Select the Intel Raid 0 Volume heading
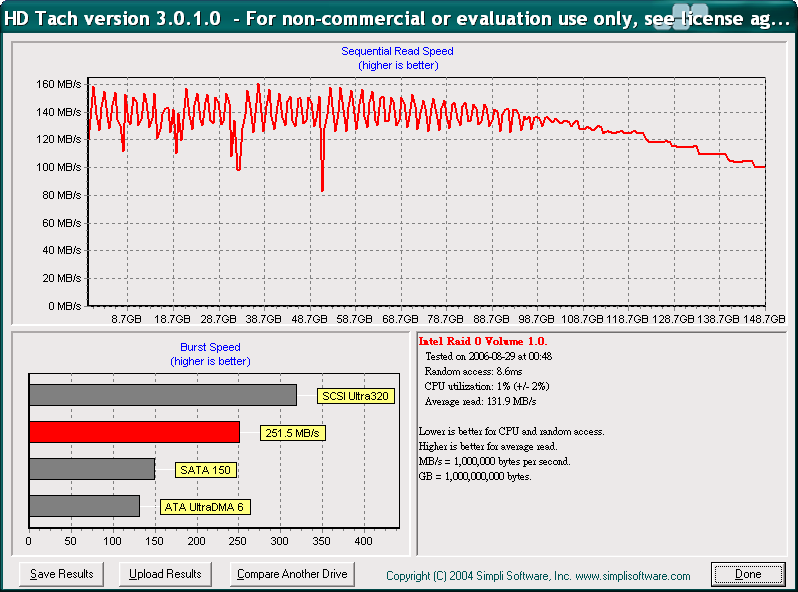This screenshot has height=592, width=798. [x=483, y=341]
